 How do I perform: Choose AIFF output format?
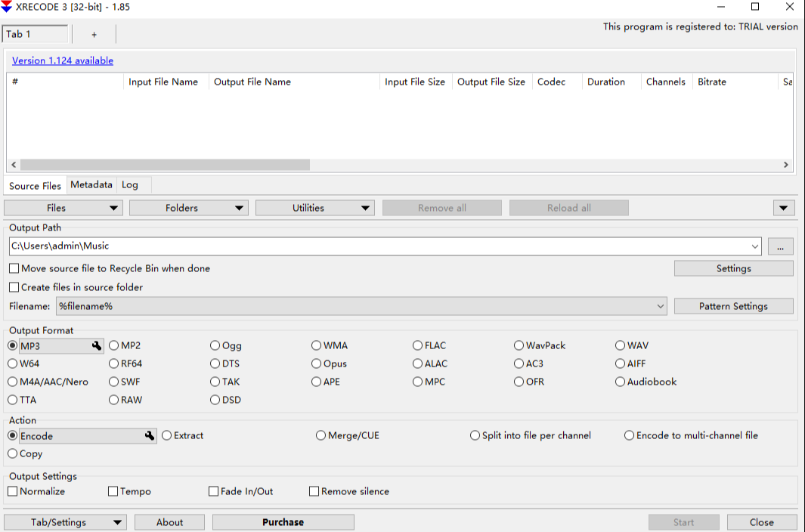click(630, 363)
